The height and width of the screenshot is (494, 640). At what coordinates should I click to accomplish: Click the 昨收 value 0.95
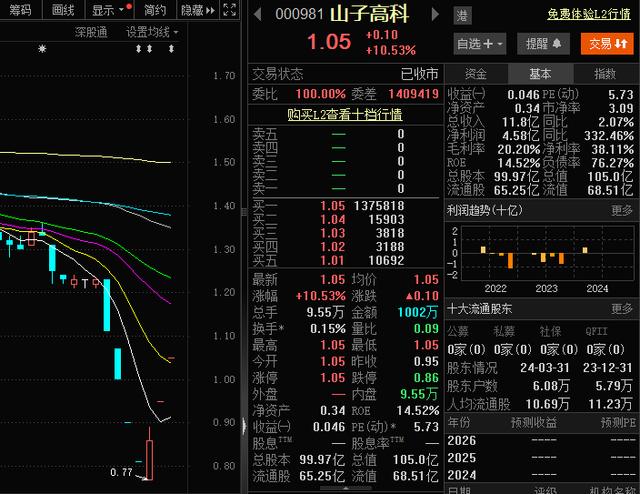pos(426,361)
